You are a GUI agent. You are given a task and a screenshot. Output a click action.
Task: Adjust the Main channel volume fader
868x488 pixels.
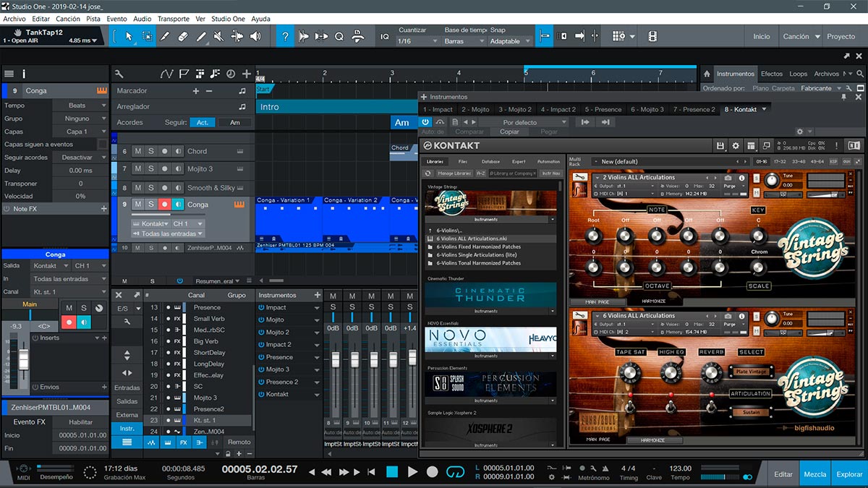[x=23, y=361]
